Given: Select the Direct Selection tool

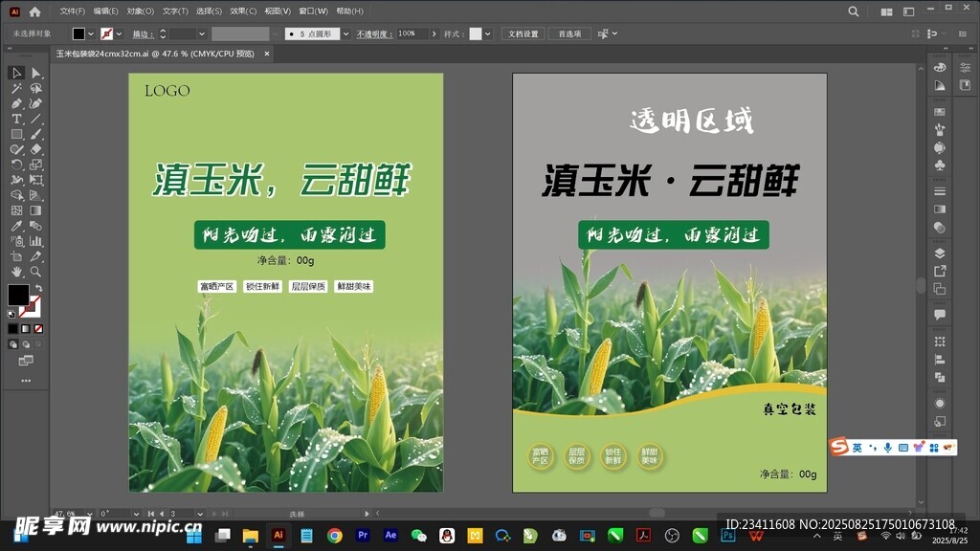Looking at the screenshot, I should coord(36,73).
